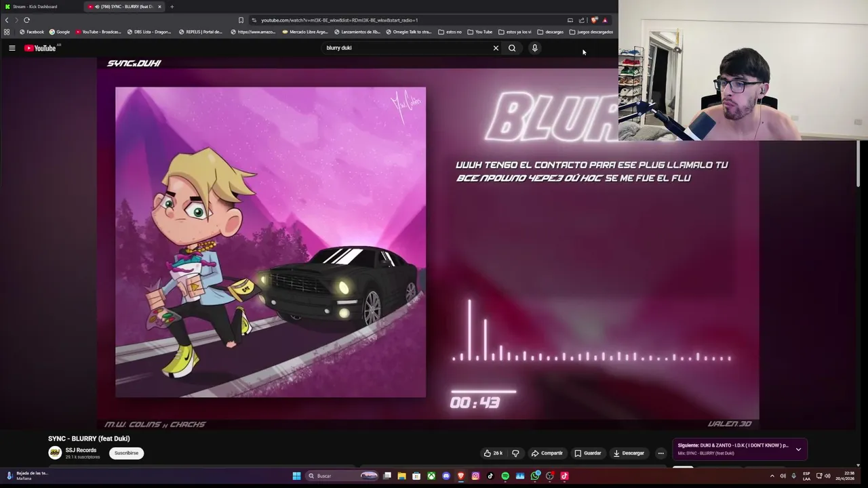Clear the search box with X
This screenshot has width=868, height=488.
coord(496,48)
